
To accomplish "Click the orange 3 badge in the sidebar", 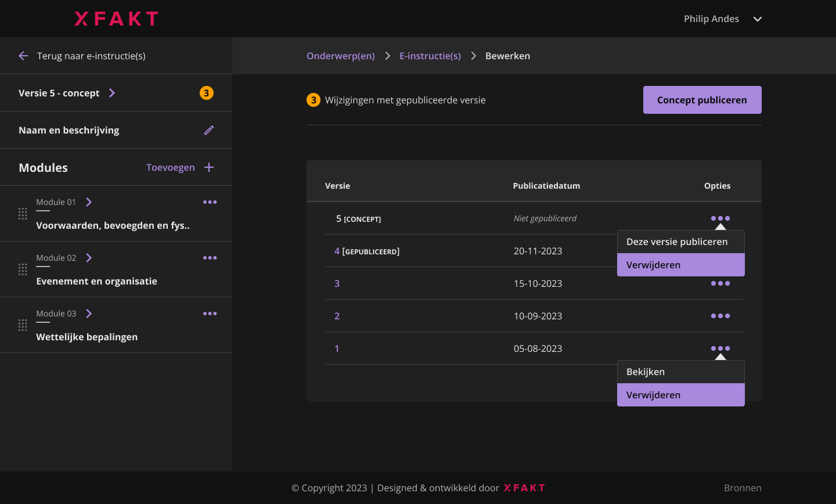I will click(207, 93).
